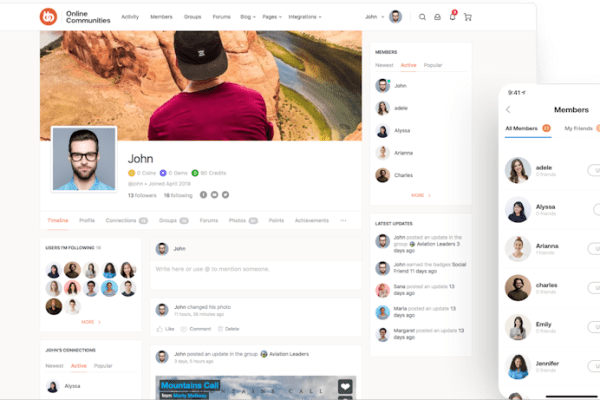Open Blog dropdown menu
Viewport: 600px width, 400px height.
[x=248, y=17]
